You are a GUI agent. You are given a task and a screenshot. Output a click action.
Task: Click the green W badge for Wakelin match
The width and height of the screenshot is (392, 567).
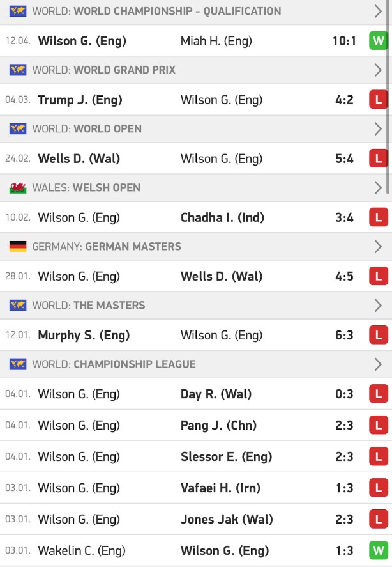click(x=378, y=550)
